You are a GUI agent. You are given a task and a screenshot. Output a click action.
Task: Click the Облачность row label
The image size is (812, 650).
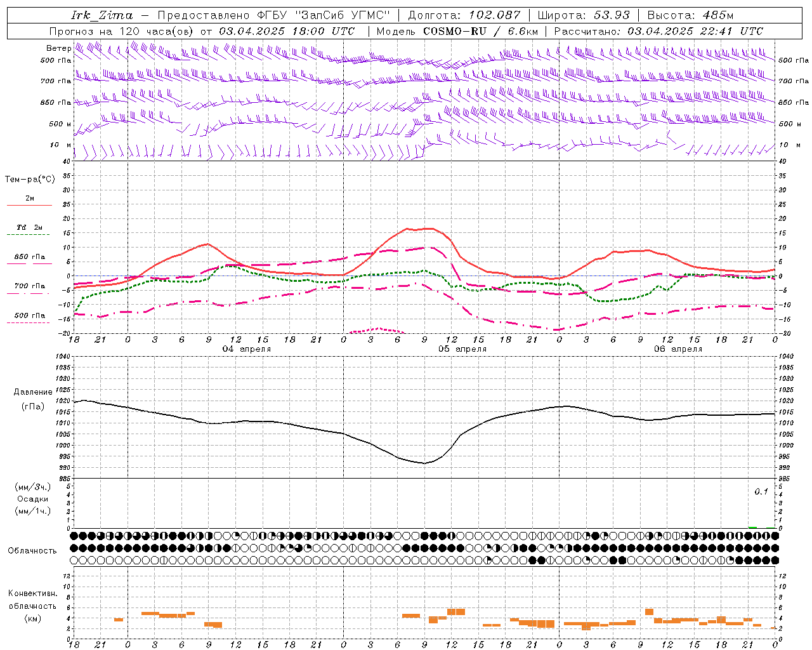32,551
